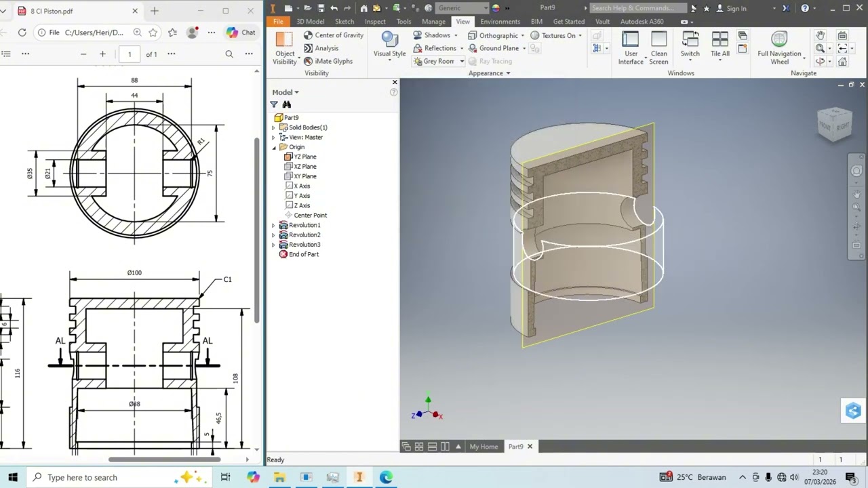Open Windows Task View button
Screen dimensions: 868x488
pos(225,477)
